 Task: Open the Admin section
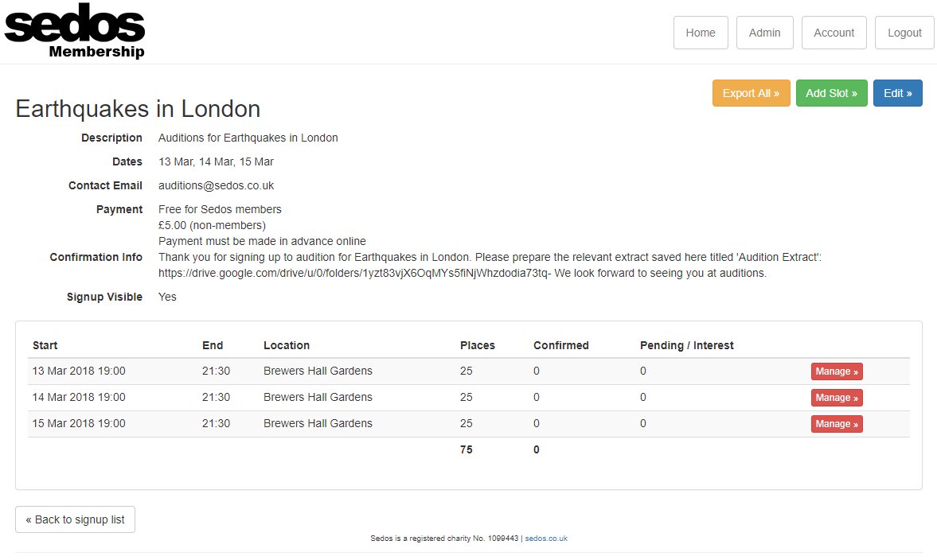(764, 33)
